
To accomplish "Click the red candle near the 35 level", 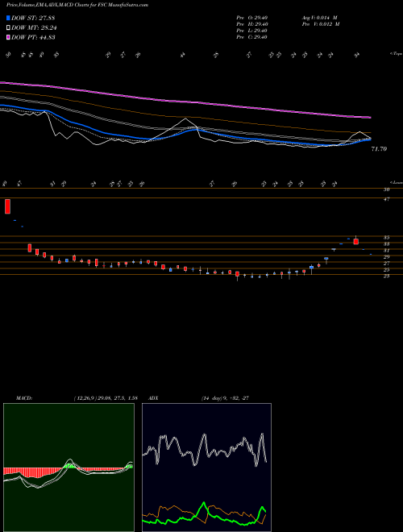I will 355,241.
